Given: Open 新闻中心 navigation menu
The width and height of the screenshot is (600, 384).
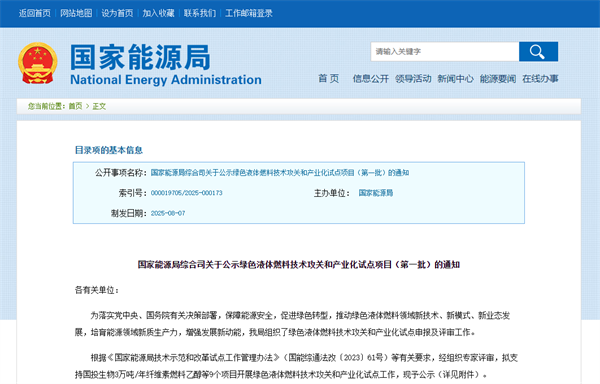Looking at the screenshot, I should click(455, 79).
